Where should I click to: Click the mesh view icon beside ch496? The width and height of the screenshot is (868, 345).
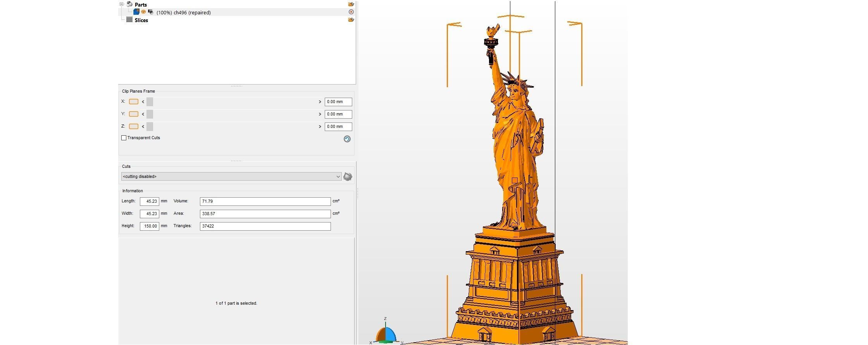coord(151,12)
